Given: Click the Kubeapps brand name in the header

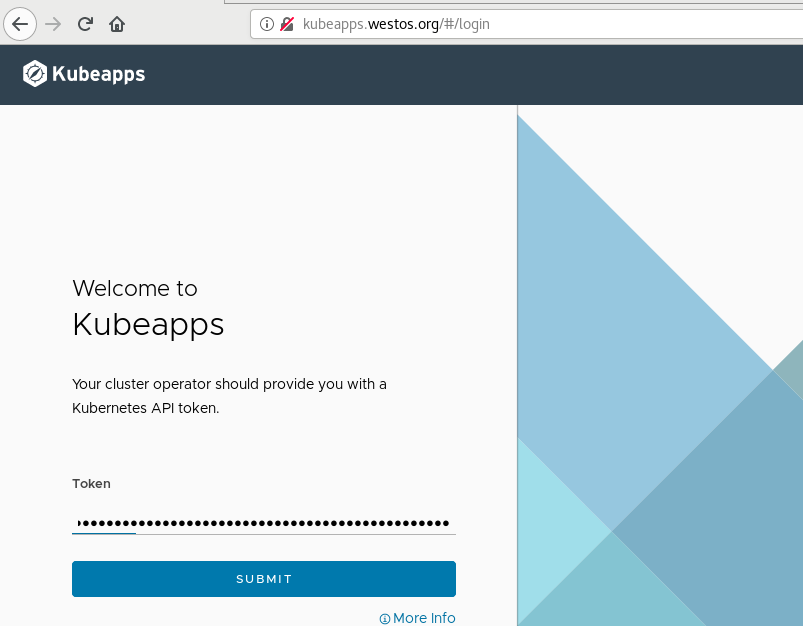Looking at the screenshot, I should tap(98, 73).
